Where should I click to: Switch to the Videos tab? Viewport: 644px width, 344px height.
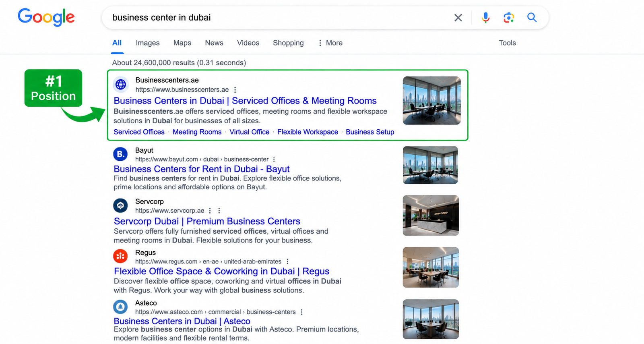click(248, 43)
